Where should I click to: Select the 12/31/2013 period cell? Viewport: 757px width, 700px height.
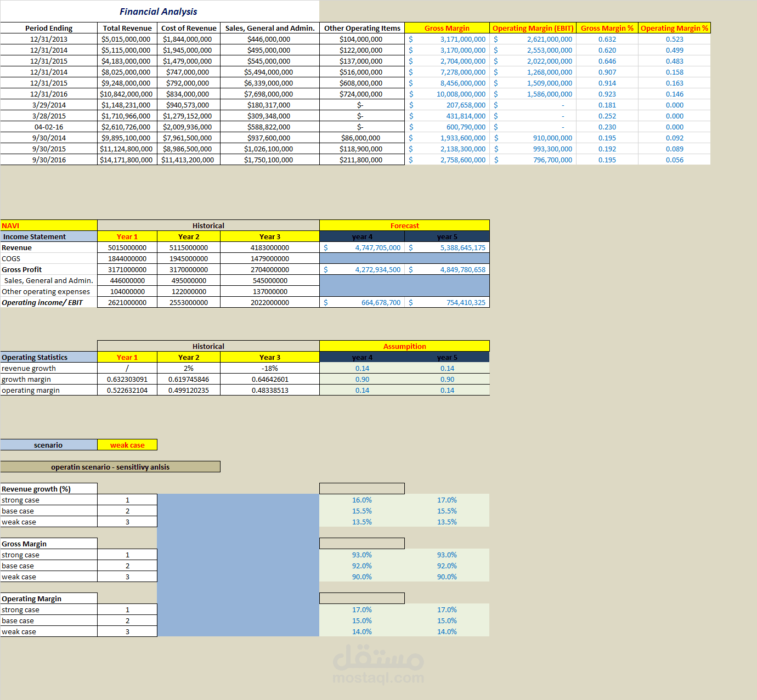tap(49, 39)
